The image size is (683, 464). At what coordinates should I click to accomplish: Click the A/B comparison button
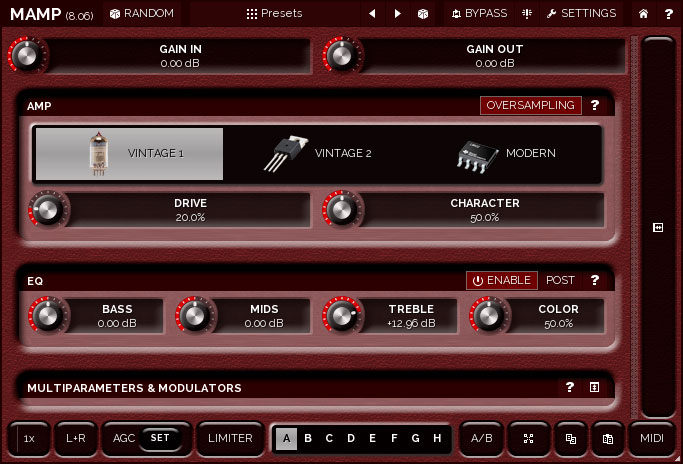point(481,438)
